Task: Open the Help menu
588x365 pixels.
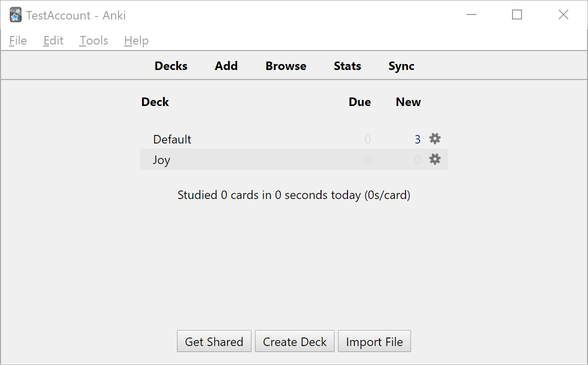Action: pos(135,40)
